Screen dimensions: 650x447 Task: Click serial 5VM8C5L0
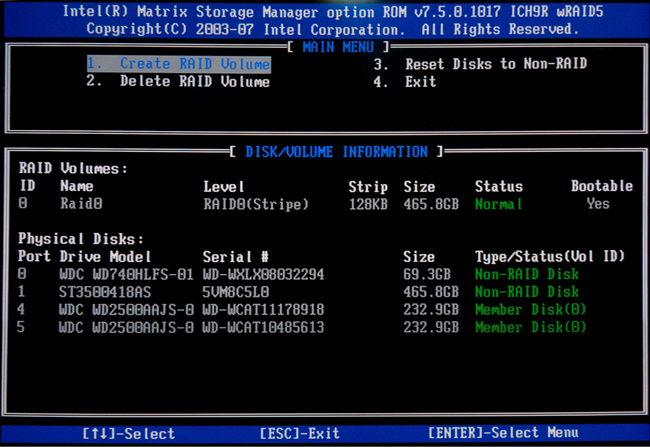pyautogui.click(x=235, y=292)
